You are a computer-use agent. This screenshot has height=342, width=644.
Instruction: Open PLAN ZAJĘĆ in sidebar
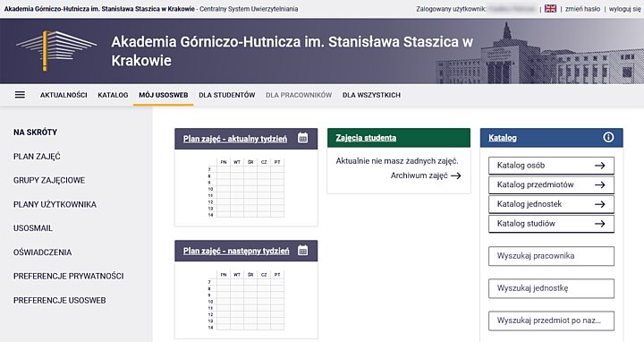tap(37, 156)
